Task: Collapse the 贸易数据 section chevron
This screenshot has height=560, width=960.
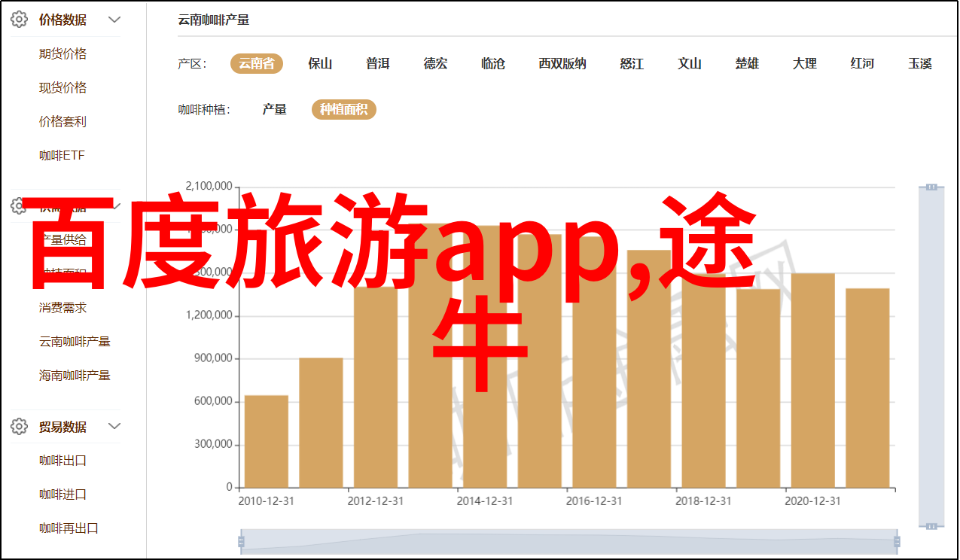Action: [114, 427]
